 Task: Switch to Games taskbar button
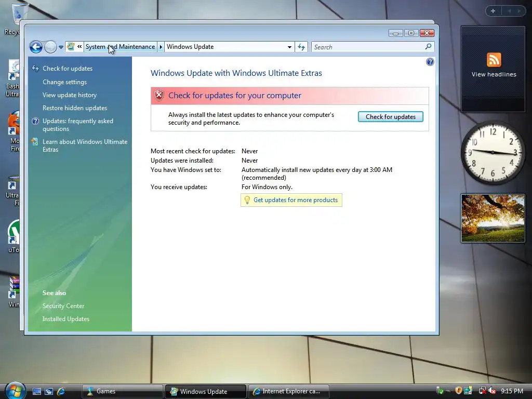click(123, 391)
